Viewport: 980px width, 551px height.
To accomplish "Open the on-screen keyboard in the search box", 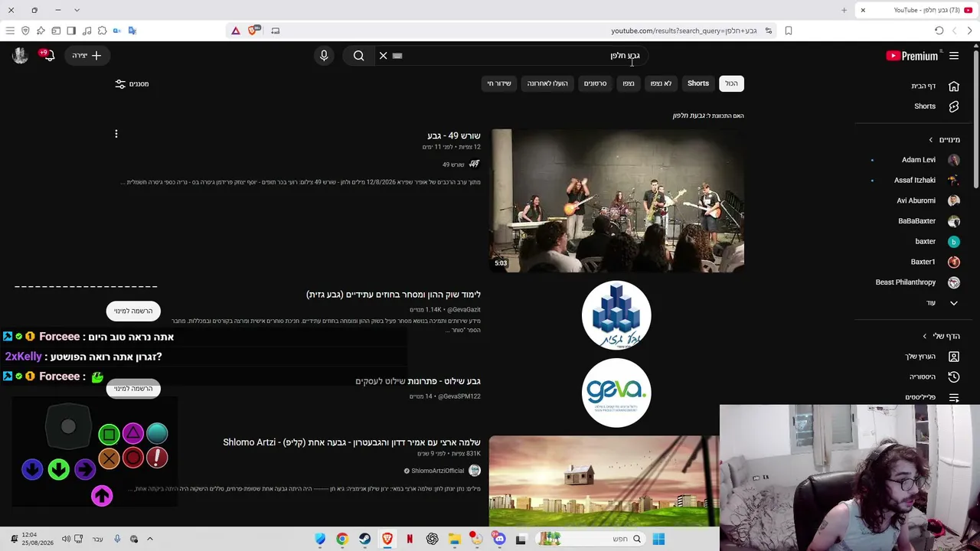I will [397, 56].
